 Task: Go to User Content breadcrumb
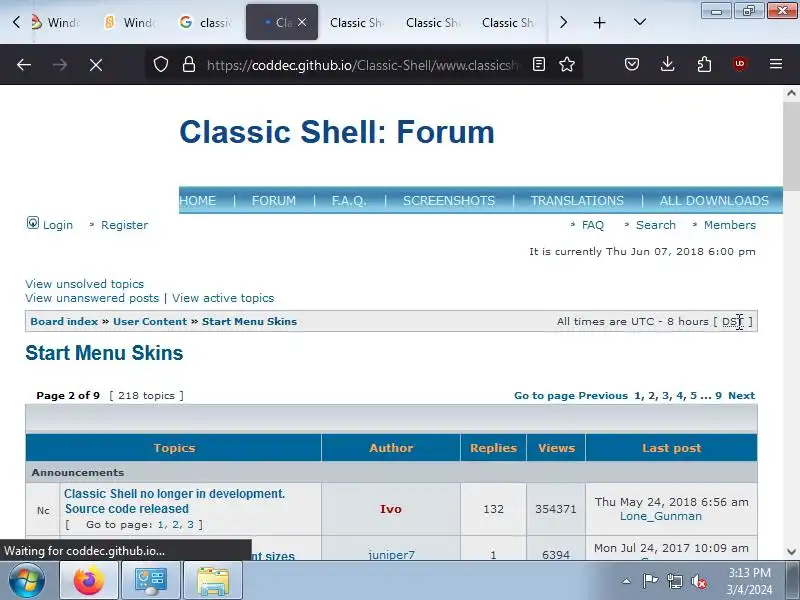(150, 321)
